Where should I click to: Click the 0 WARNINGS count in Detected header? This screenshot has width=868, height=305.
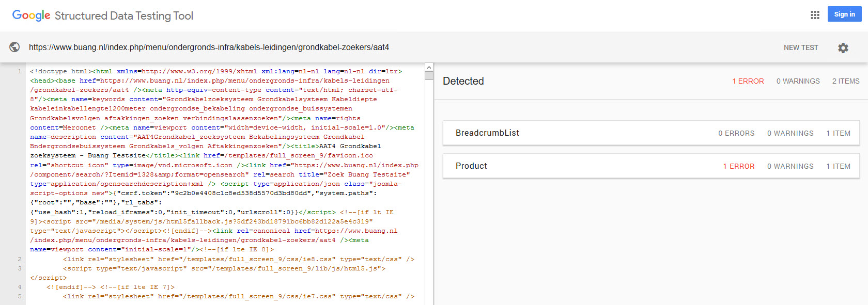(798, 81)
